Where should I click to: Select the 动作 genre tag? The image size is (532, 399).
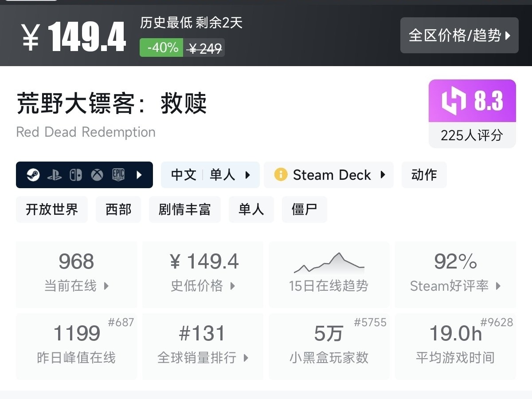tap(424, 175)
